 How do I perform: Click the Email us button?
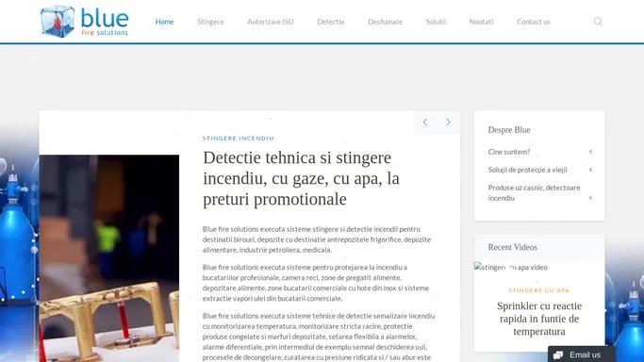(581, 354)
